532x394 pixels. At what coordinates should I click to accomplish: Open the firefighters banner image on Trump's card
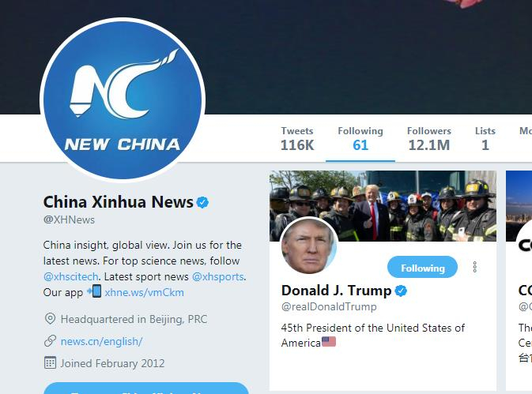click(x=383, y=205)
